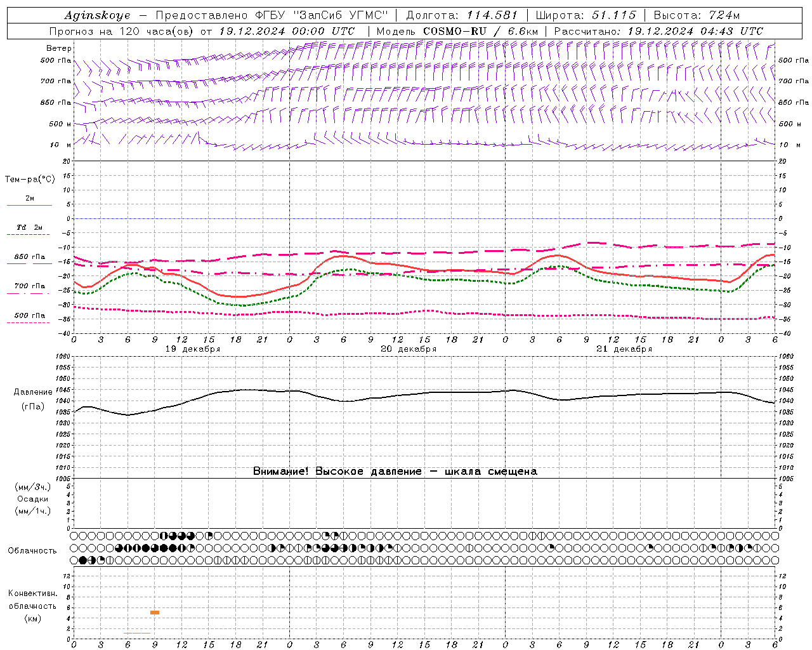Click the Рассчитано: 19.12.2024 04:43 UTC text
Screen dimensions: 812x650
(658, 31)
